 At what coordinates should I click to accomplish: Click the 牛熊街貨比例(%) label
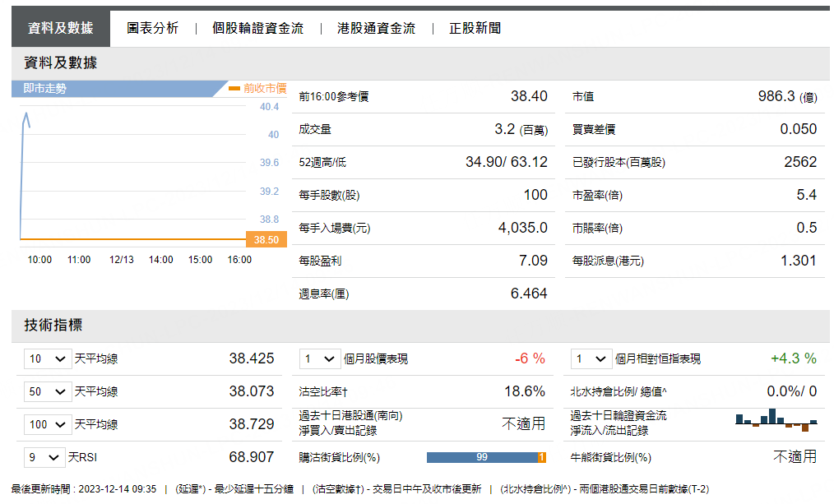(610, 458)
